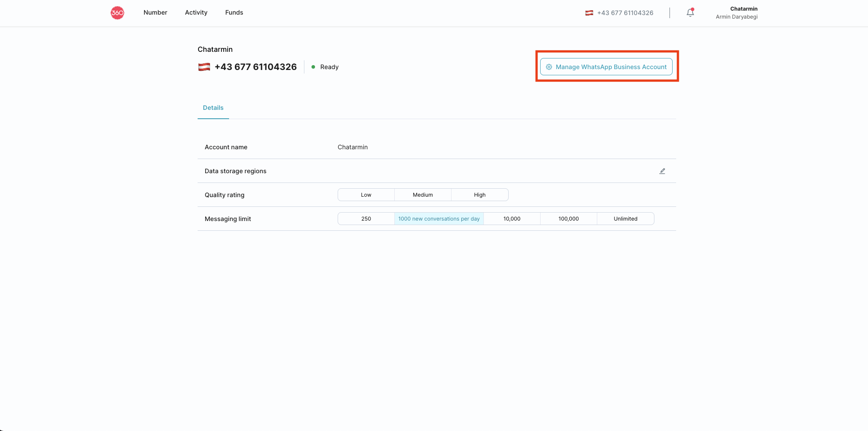
Task: Open the Number menu
Action: pyautogui.click(x=155, y=12)
